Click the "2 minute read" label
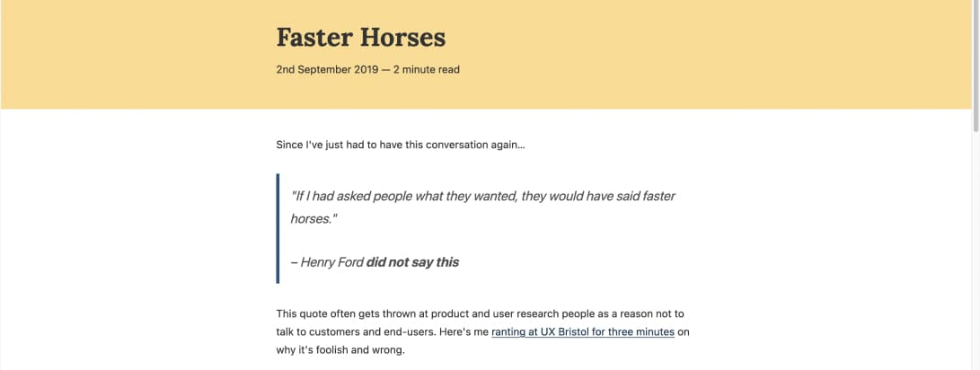This screenshot has height=370, width=980. (426, 69)
